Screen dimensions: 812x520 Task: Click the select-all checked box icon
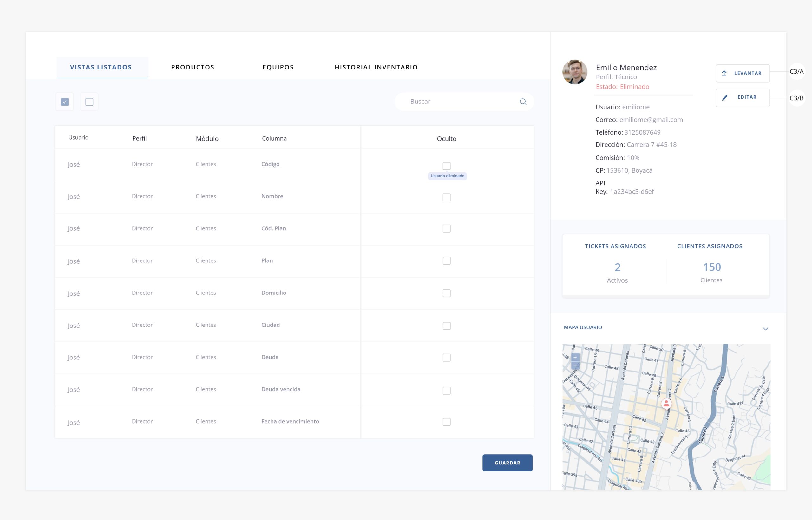tap(65, 102)
